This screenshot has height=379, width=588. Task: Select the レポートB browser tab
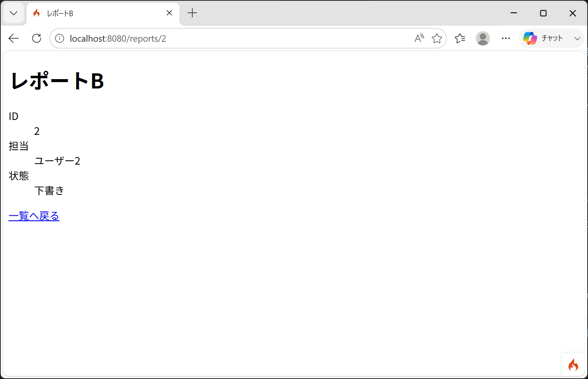(x=103, y=13)
